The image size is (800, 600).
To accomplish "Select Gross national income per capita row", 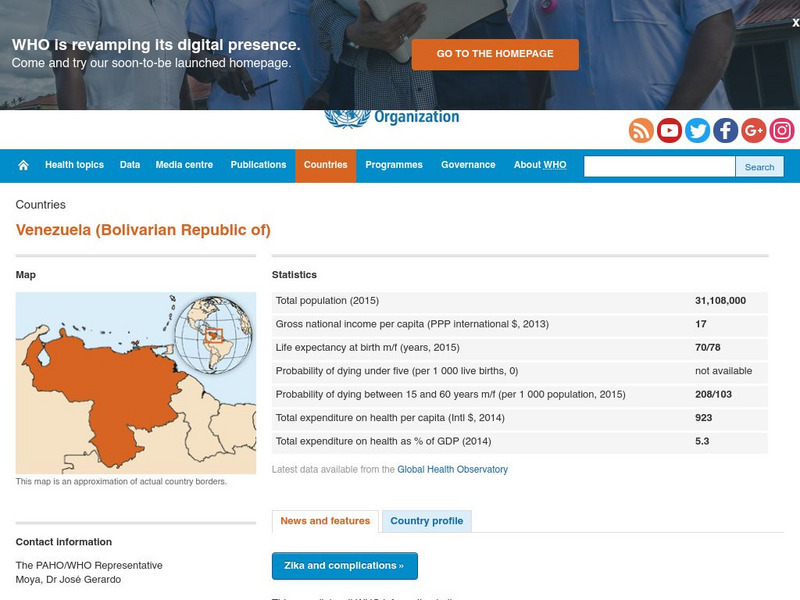I will pos(519,324).
